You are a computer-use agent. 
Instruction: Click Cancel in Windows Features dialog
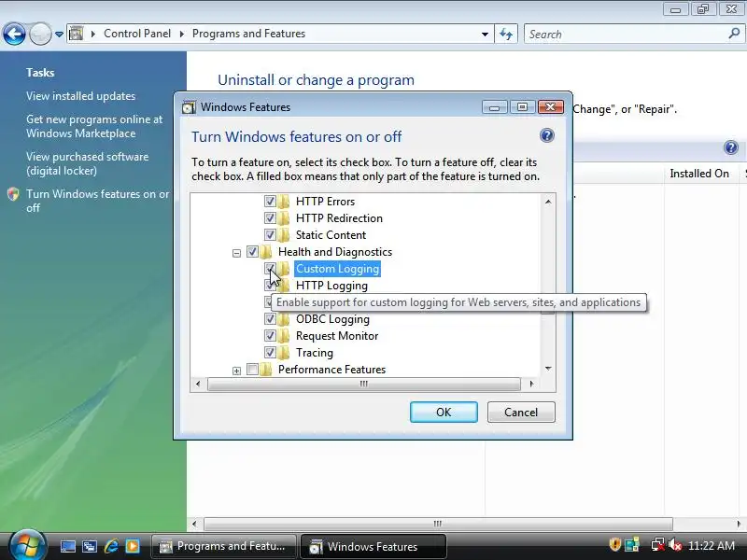pos(521,412)
